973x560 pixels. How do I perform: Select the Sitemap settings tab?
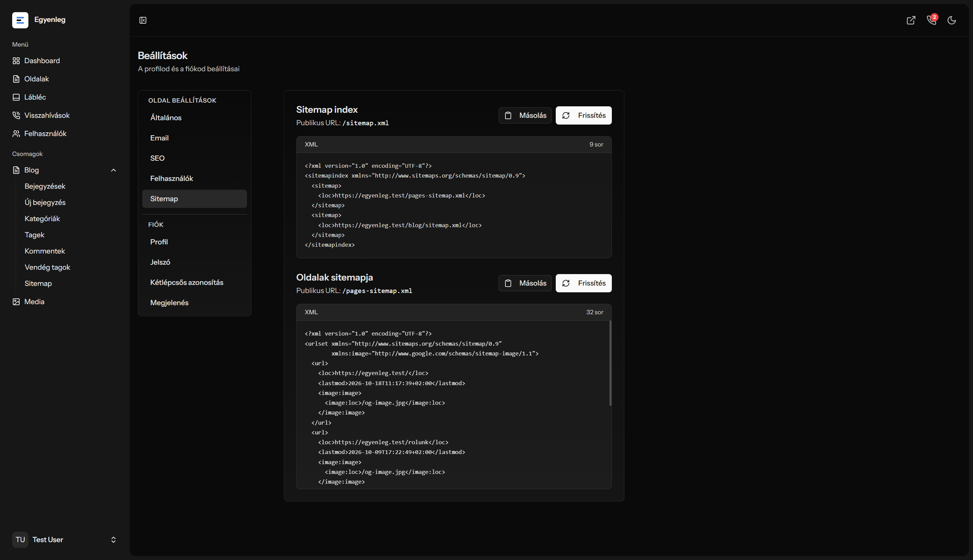[194, 199]
